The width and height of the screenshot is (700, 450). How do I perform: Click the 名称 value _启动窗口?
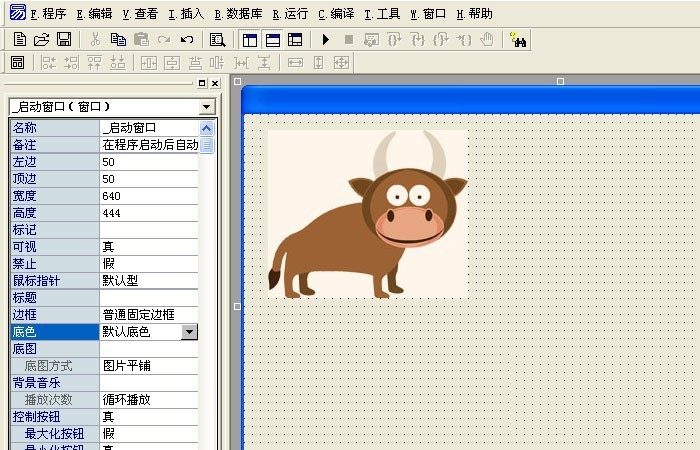tap(149, 128)
